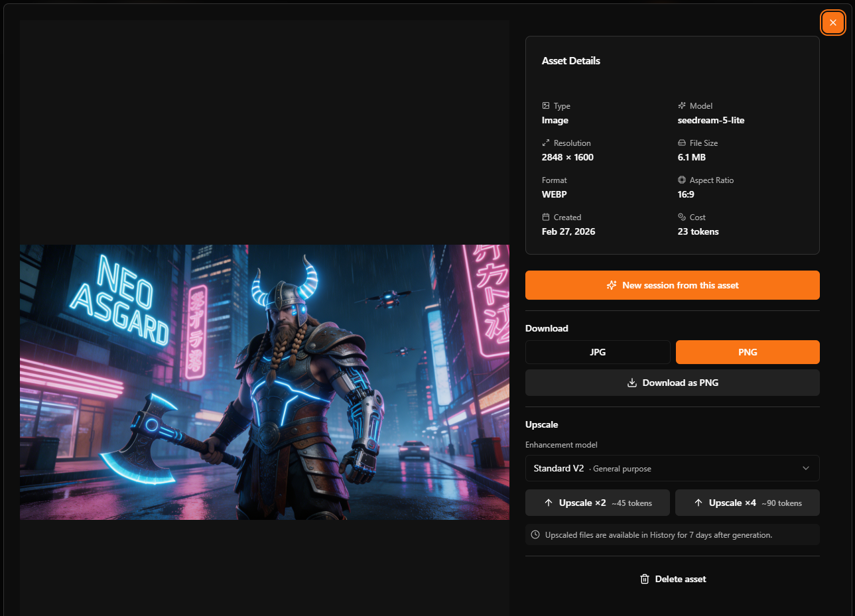Select JPG download format

click(x=598, y=352)
